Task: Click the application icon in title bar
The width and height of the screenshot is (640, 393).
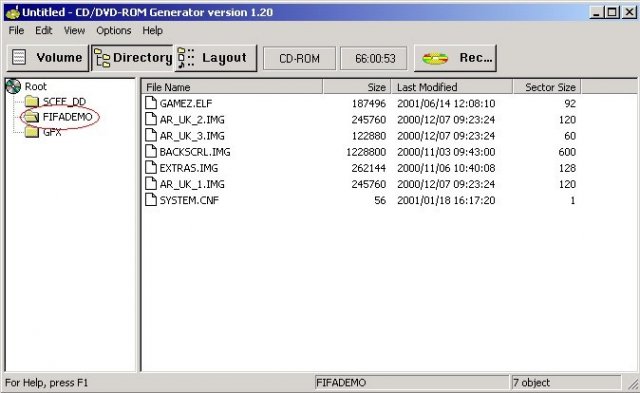Action: pos(13,12)
